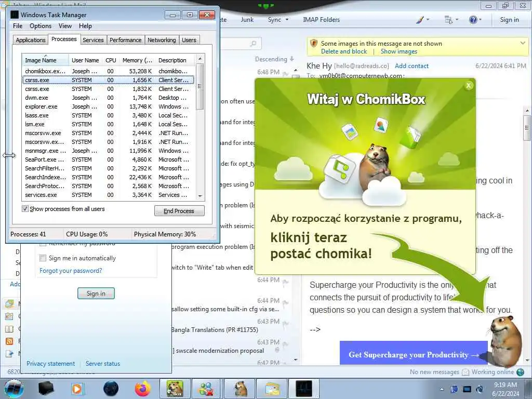Image resolution: width=532 pixels, height=399 pixels.
Task: Launch the black box application from the taskbar
Action: click(x=46, y=389)
